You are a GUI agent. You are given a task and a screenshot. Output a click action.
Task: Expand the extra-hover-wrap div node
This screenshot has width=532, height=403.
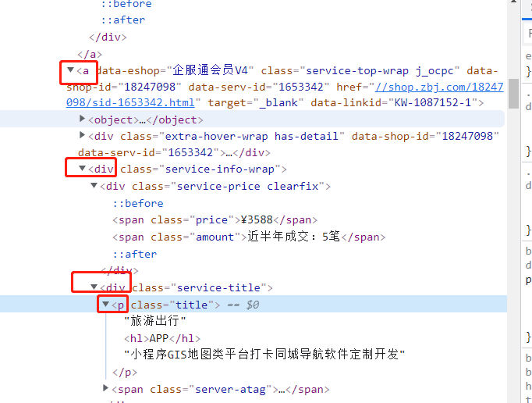[x=82, y=135]
